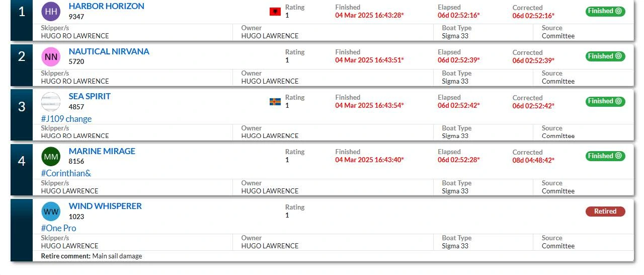
Task: Click Sea Spirit's Finished status badge
Action: click(x=605, y=101)
